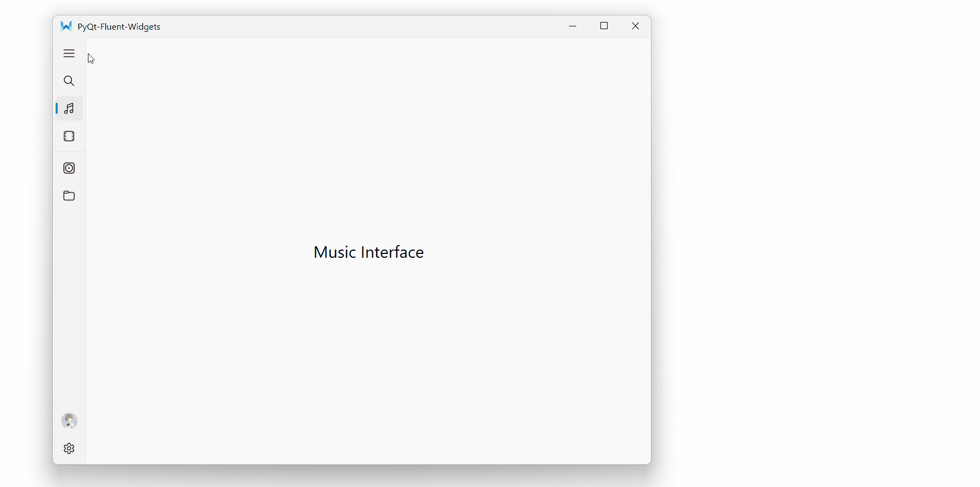Screen dimensions: 980x487
Task: Open the album disc icon page
Action: (69, 168)
